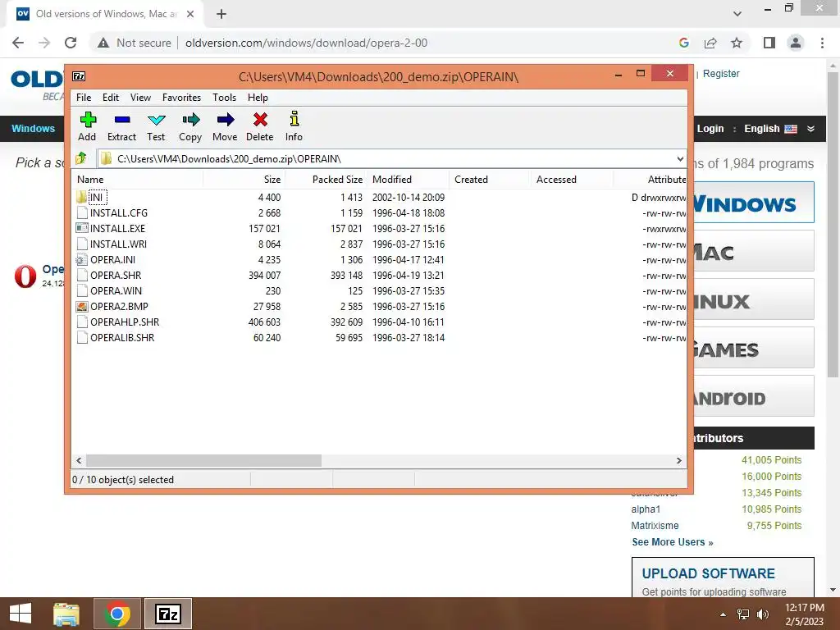Open the Edit menu

coord(111,98)
